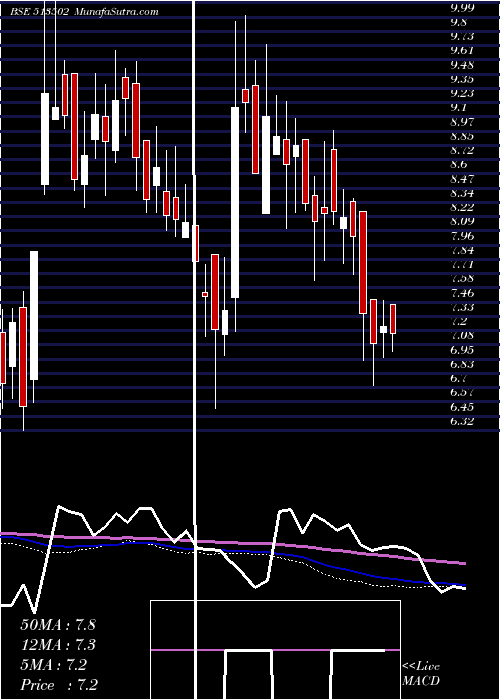Click the '5MA : 7.2' readout
The image size is (500, 700).
click(x=53, y=665)
